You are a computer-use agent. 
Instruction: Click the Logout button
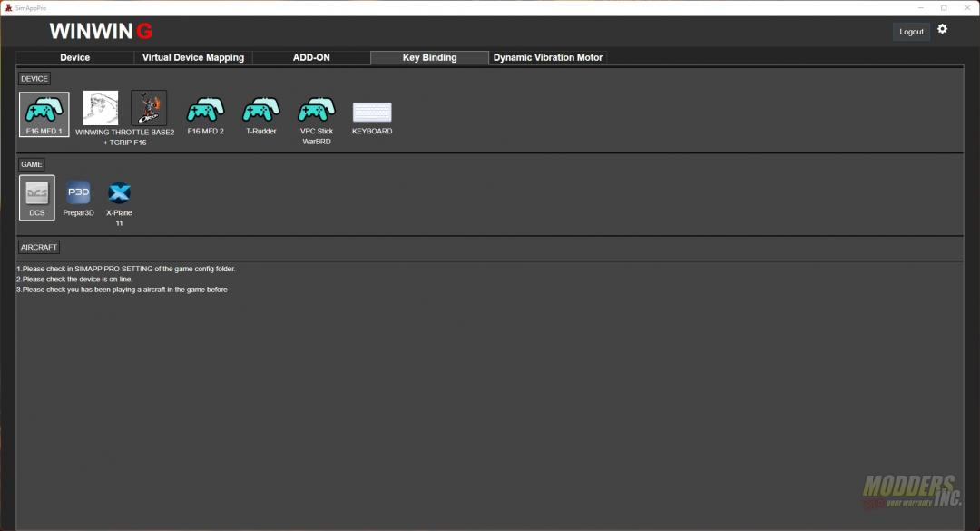pyautogui.click(x=911, y=32)
